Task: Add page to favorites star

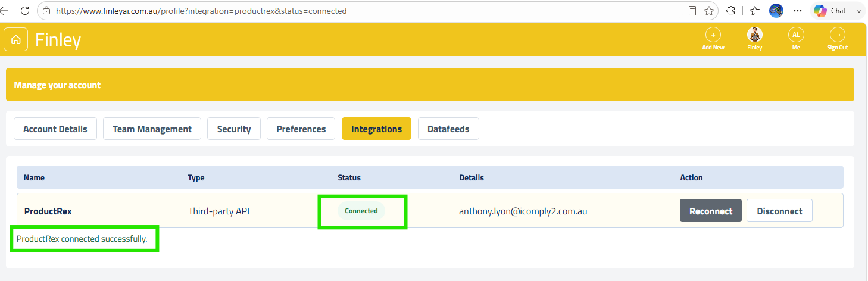Action: 709,11
